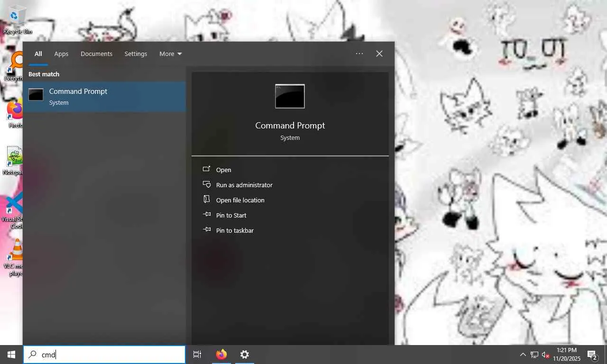This screenshot has width=607, height=364.
Task: Open the Settings gear on taskbar
Action: coord(245,355)
